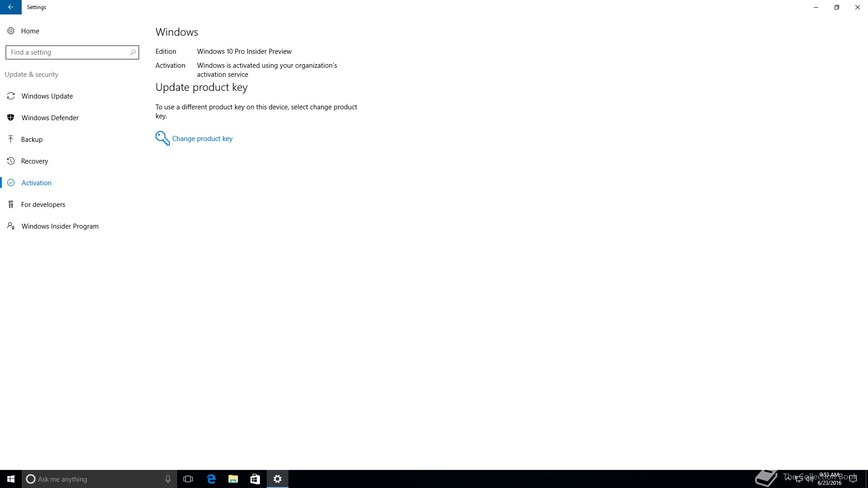Select Backup in the sidebar
Viewport: 868px width, 488px height.
[x=32, y=139]
